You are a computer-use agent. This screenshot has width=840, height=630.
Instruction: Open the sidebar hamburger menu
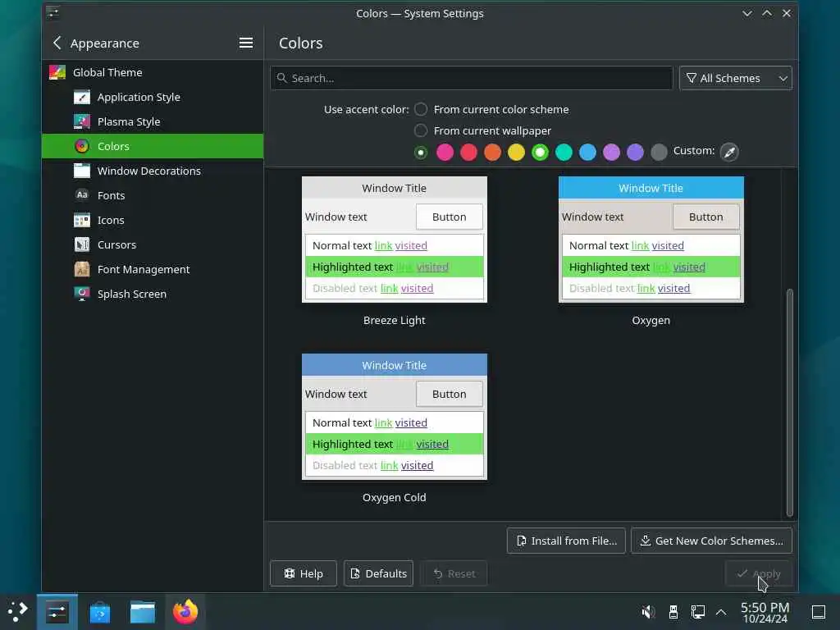246,43
